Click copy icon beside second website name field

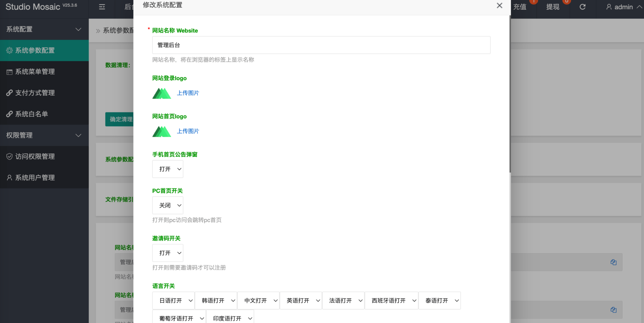[613, 310]
